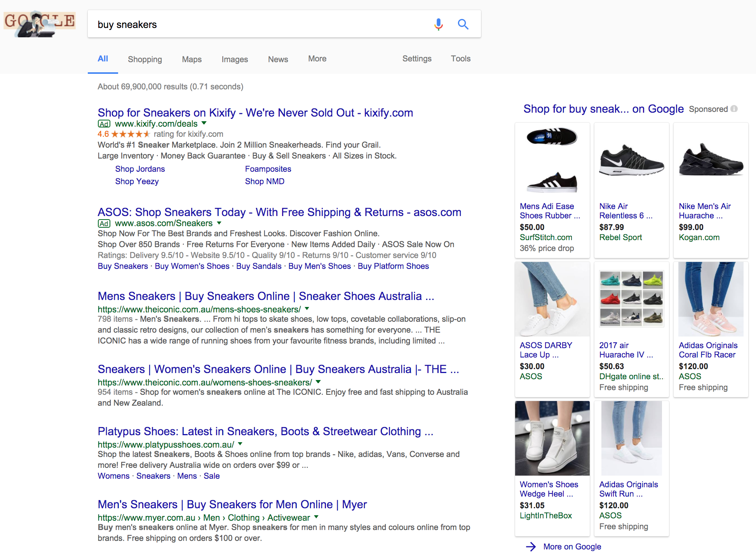This screenshot has width=756, height=558.
Task: Click the '36% price drop' label
Action: 547,248
